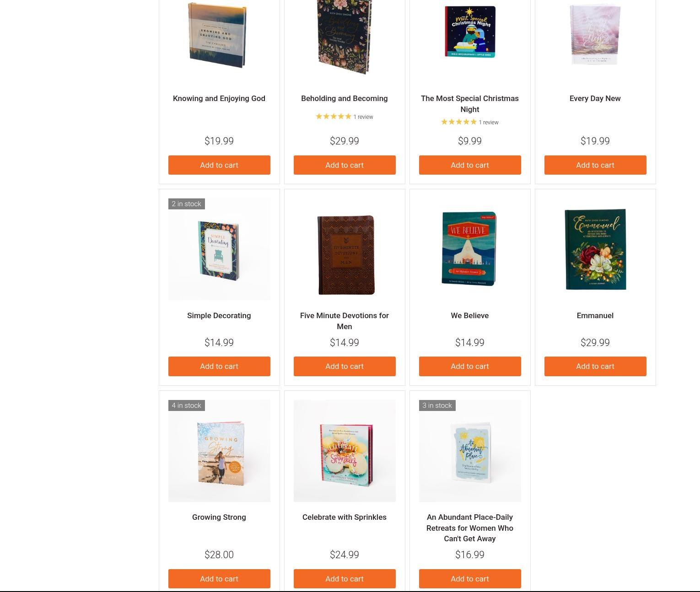Open the Emmanuel book cover image
Image resolution: width=700 pixels, height=592 pixels.
(595, 249)
